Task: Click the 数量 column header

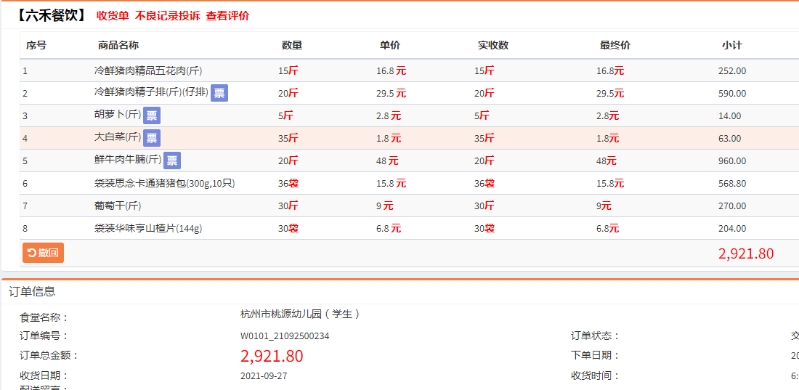Action: click(292, 45)
